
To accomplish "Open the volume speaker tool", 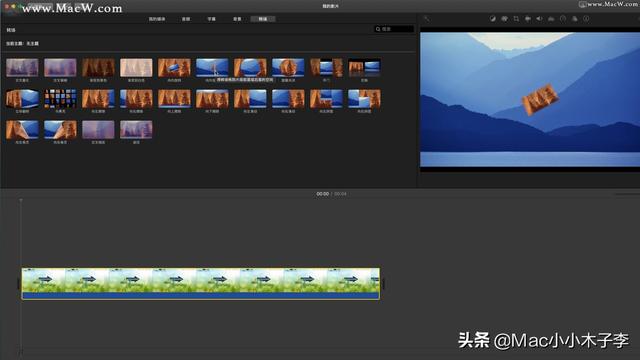I will (x=539, y=19).
